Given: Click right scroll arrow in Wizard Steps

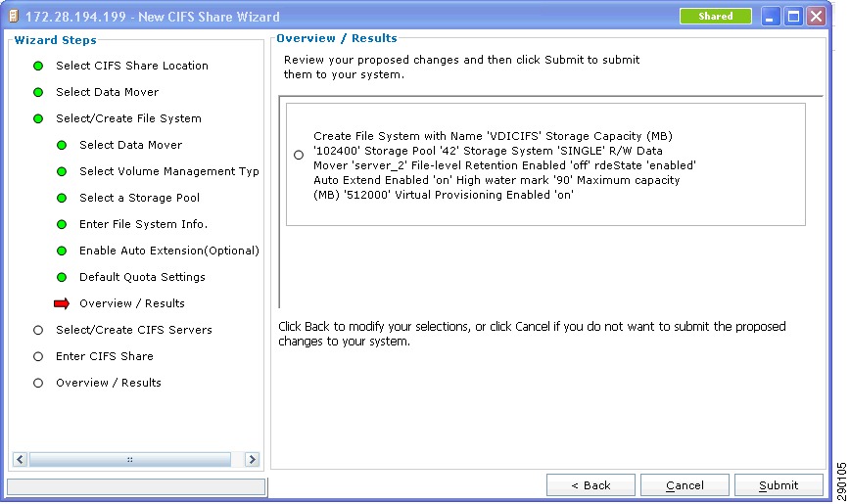Looking at the screenshot, I should pos(252,460).
